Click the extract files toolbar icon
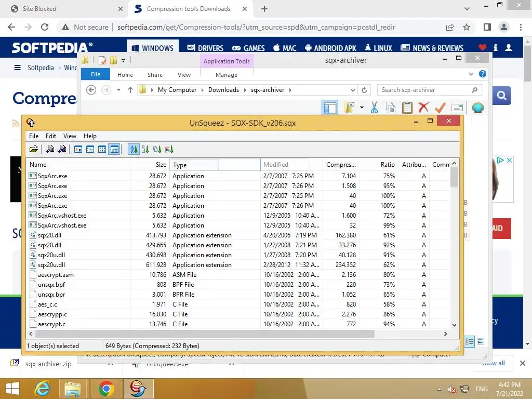532x399 pixels. [50, 149]
